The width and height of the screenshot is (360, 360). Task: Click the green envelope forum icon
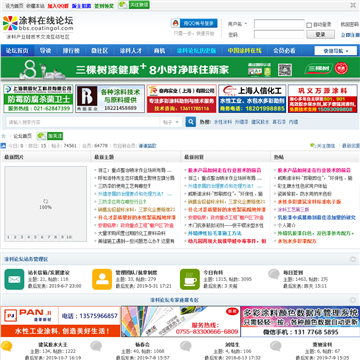coord(14,279)
